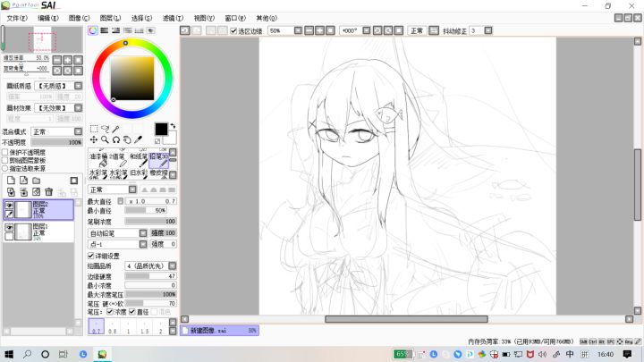Click the black foreground color swatch
This screenshot has height=362, width=644.
161,129
